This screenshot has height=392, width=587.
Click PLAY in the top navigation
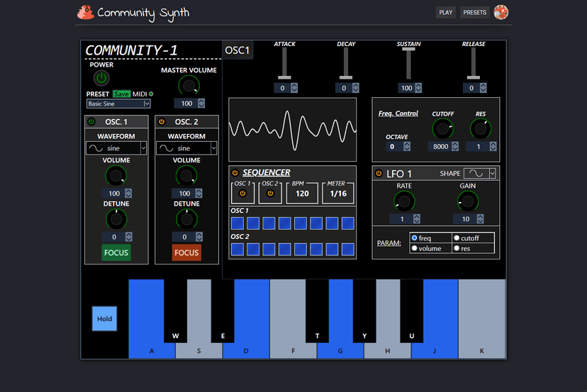(x=446, y=12)
